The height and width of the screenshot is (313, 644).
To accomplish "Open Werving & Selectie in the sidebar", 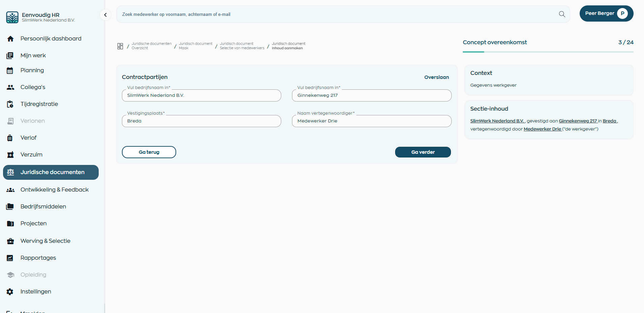I will 45,241.
